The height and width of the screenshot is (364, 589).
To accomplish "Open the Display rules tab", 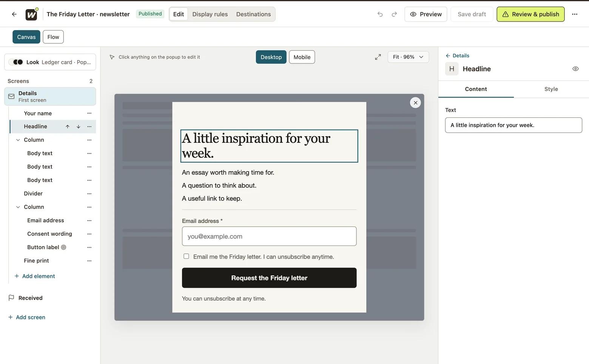I will pyautogui.click(x=210, y=14).
